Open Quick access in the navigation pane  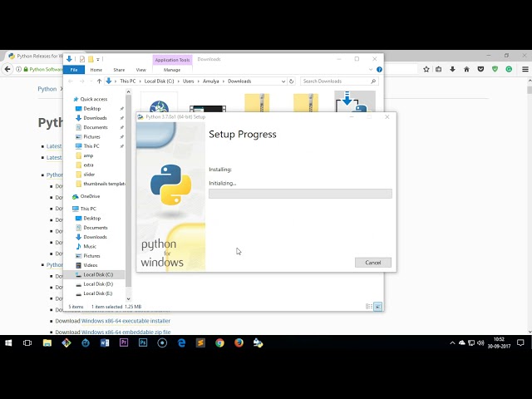click(94, 99)
